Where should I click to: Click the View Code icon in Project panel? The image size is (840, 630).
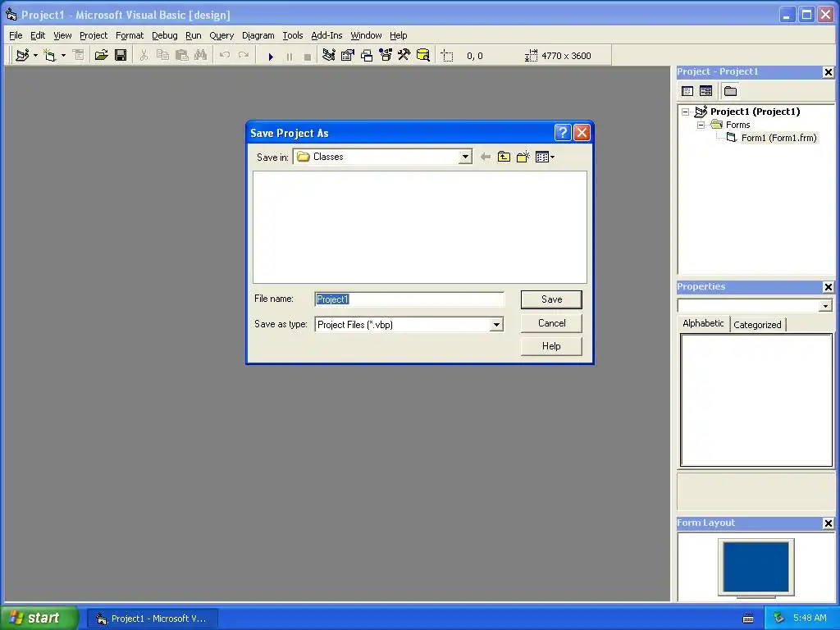click(x=687, y=91)
